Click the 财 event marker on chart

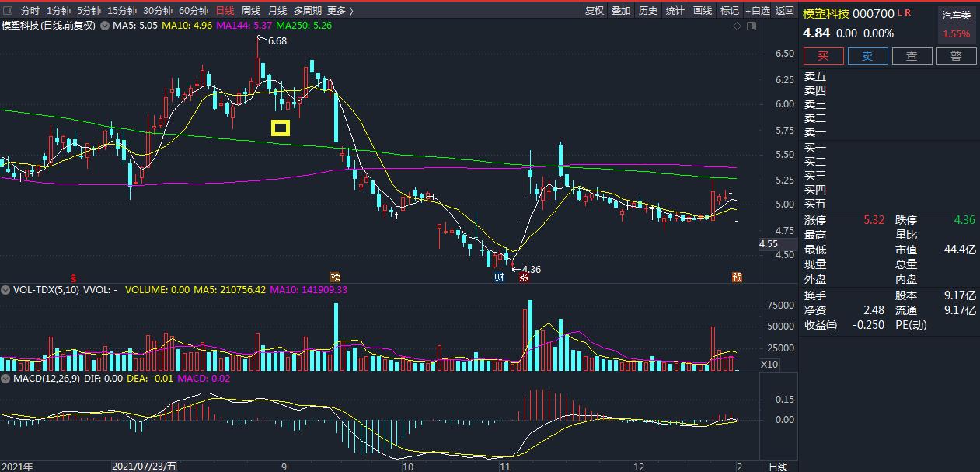(499, 277)
